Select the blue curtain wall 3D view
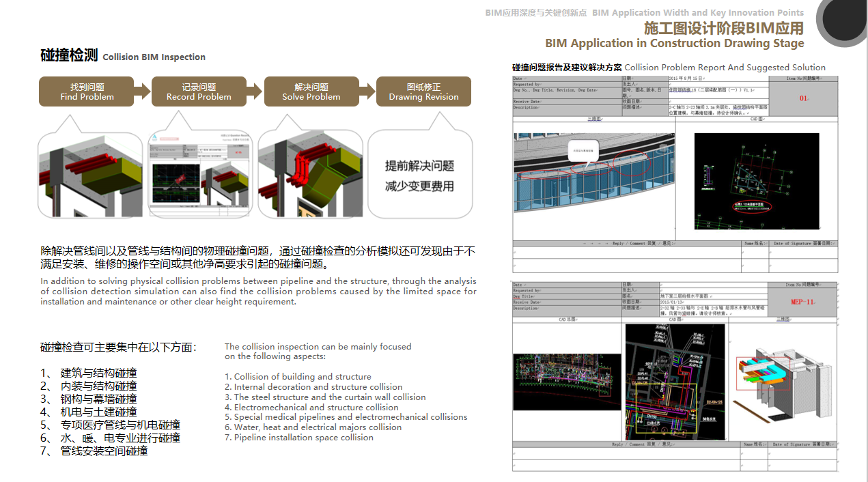 (x=593, y=176)
